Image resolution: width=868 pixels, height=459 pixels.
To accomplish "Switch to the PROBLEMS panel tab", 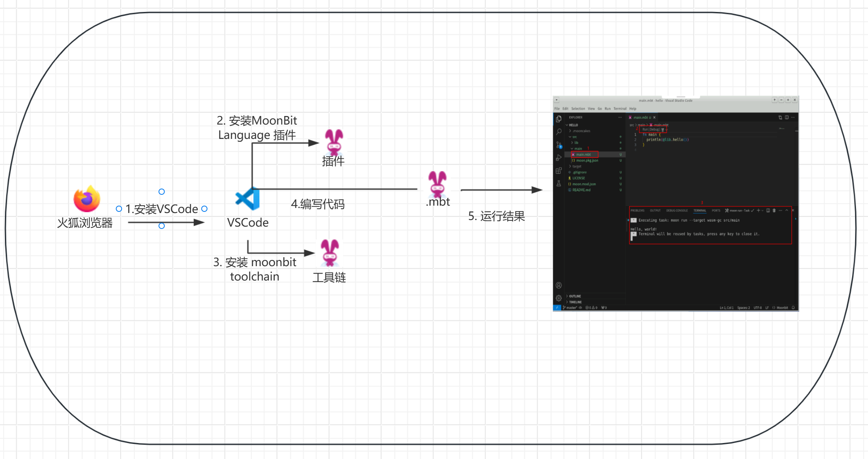I will click(637, 210).
